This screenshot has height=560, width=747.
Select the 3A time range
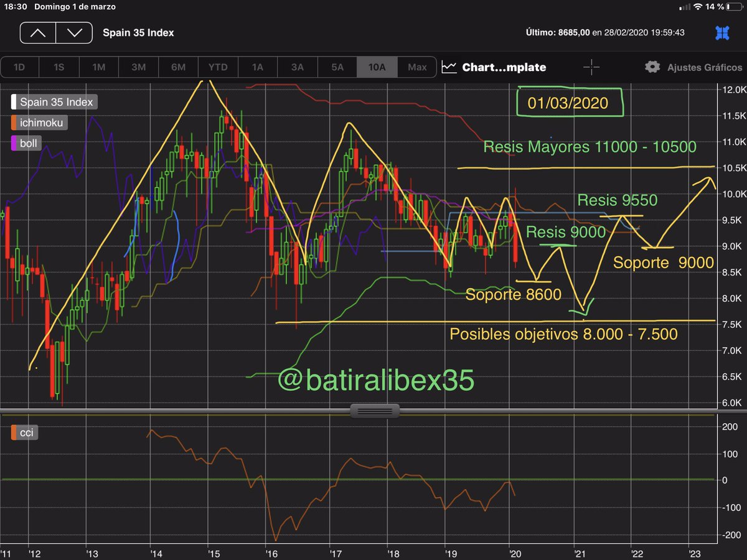(298, 67)
